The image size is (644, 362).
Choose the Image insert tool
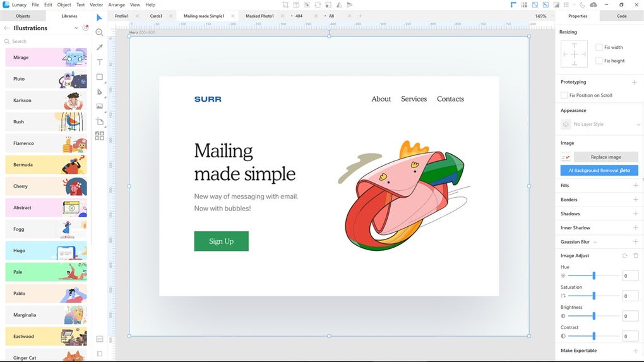(x=99, y=106)
